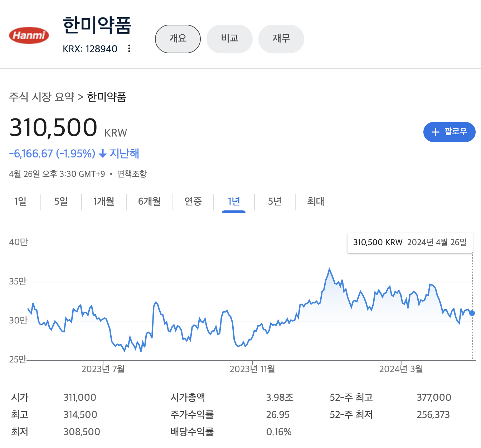Click the 52-주 최고 label

point(351,398)
